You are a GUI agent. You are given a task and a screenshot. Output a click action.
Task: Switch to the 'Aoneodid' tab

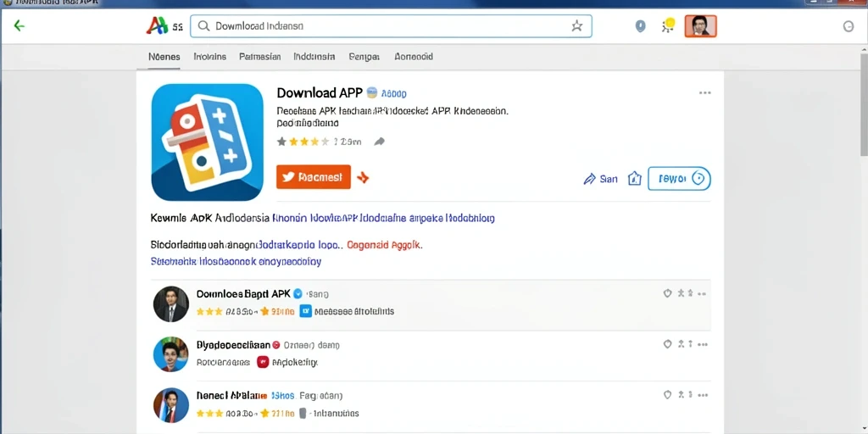tap(414, 57)
